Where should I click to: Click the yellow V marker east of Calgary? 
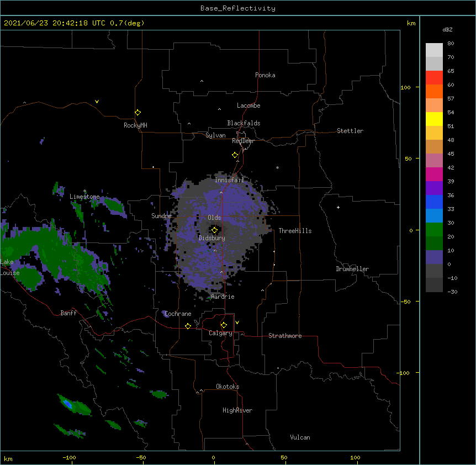coord(237,323)
